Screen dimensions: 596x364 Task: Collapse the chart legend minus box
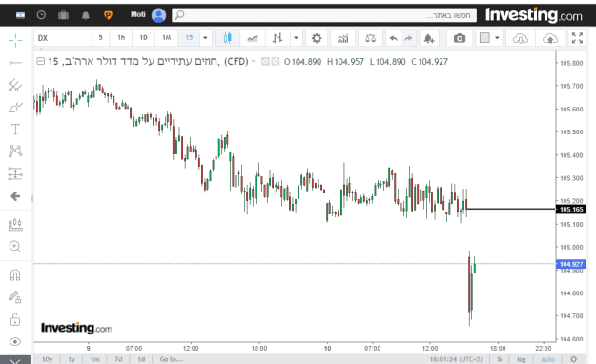40,61
